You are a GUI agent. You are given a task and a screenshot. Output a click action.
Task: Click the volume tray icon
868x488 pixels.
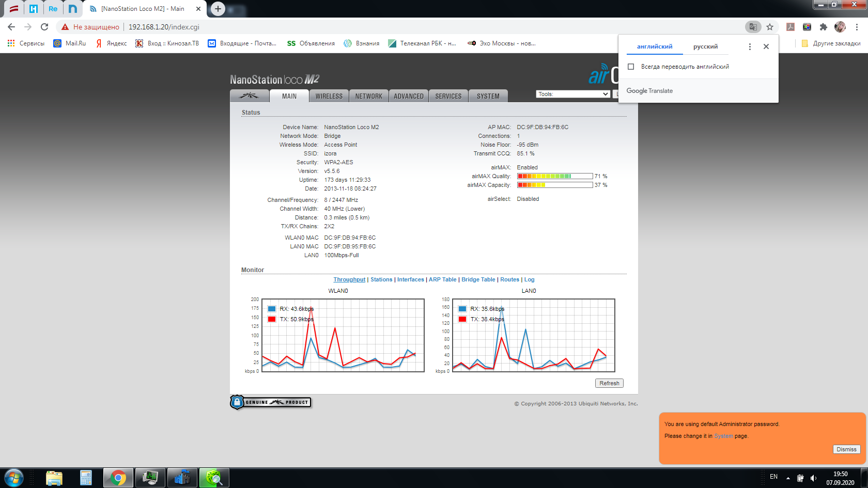[x=813, y=478]
